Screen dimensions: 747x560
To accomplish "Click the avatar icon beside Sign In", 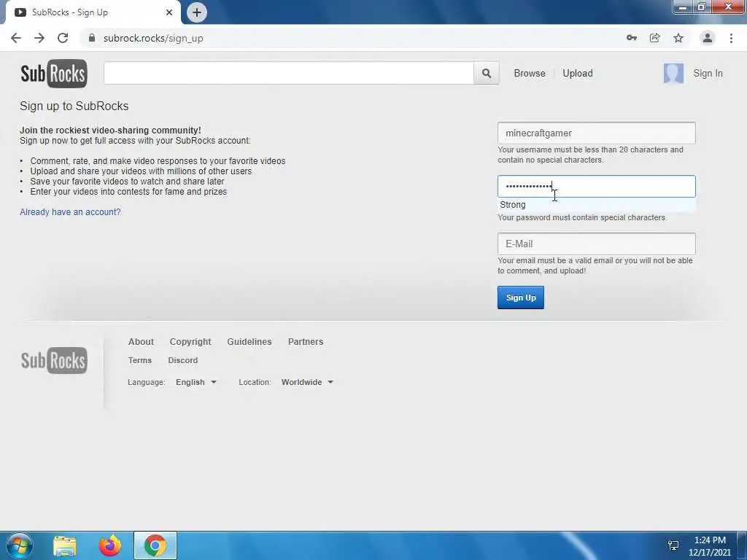I will (x=673, y=74).
